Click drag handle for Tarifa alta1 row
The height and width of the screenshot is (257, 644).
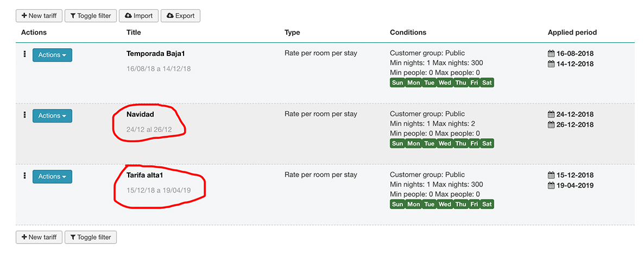[x=24, y=176]
